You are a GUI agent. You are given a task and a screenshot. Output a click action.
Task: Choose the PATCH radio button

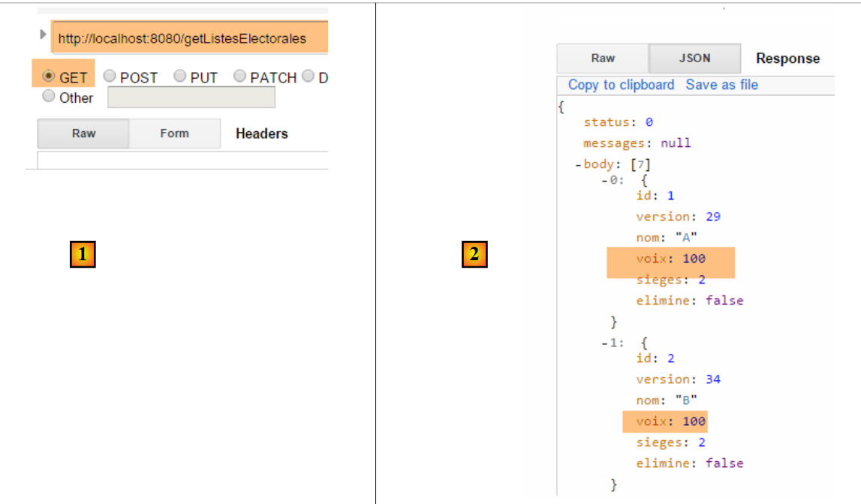tap(239, 76)
